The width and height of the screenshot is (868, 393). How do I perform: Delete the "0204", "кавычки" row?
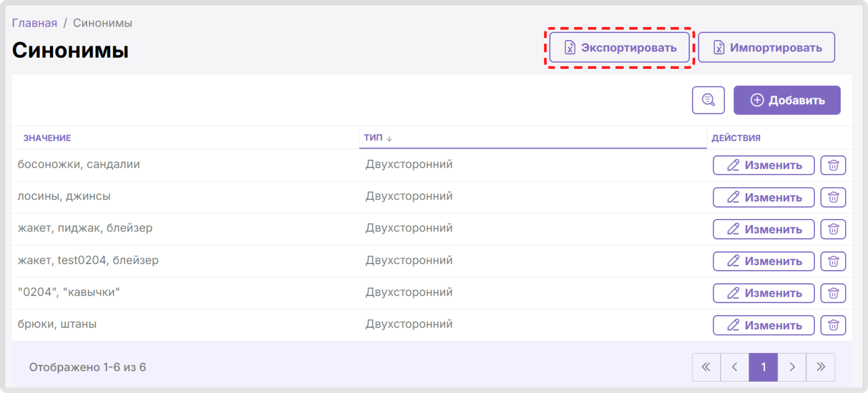point(833,293)
